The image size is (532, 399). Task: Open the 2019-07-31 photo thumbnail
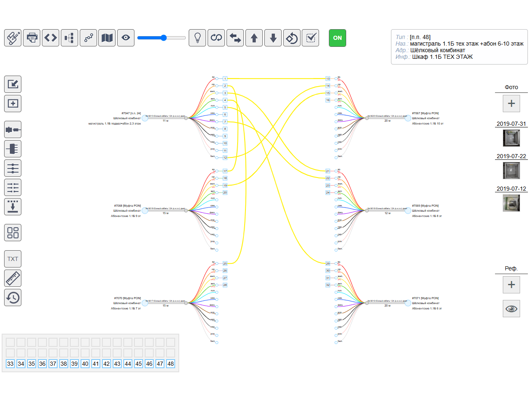pyautogui.click(x=511, y=138)
